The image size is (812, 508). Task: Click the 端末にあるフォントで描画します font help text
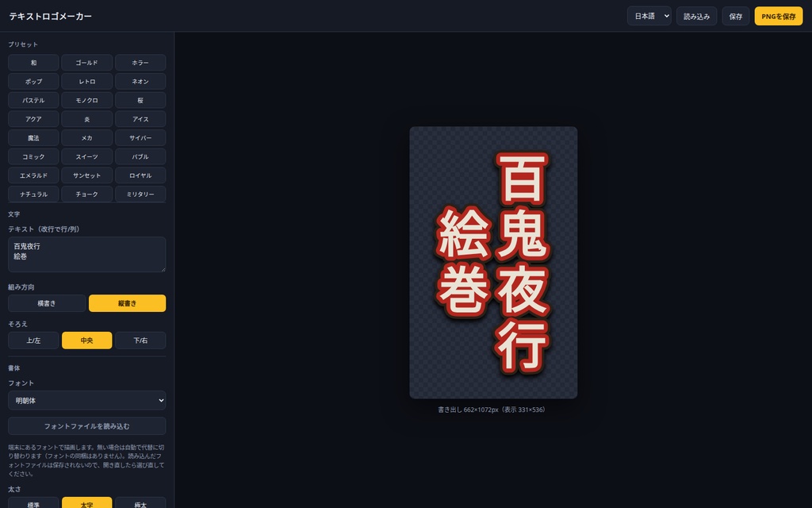(x=86, y=460)
